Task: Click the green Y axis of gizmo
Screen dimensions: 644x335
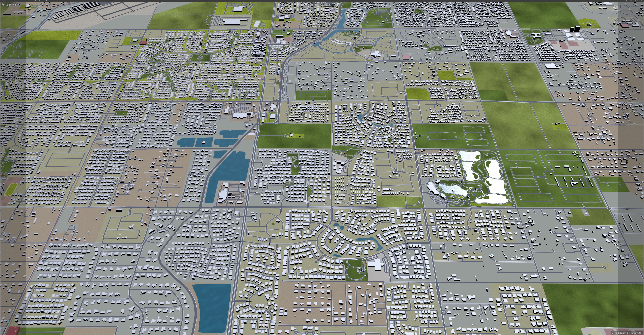Action: point(9,324)
